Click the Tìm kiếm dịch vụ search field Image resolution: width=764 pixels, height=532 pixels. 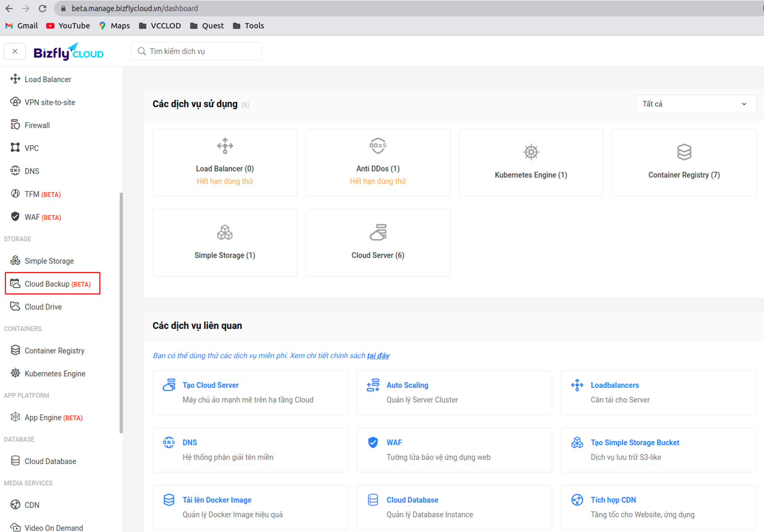tap(196, 51)
